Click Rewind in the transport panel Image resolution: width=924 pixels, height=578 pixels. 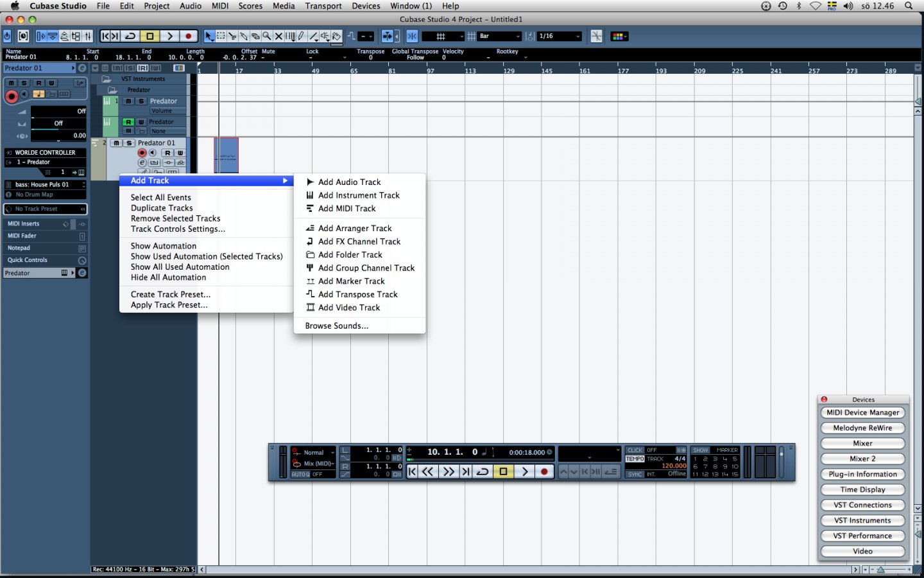428,471
